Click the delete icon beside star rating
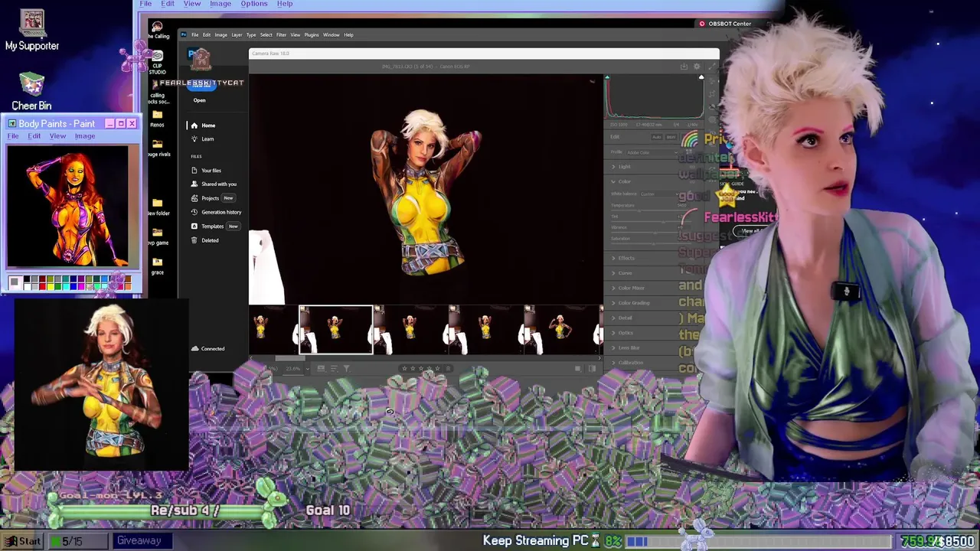 pos(448,369)
